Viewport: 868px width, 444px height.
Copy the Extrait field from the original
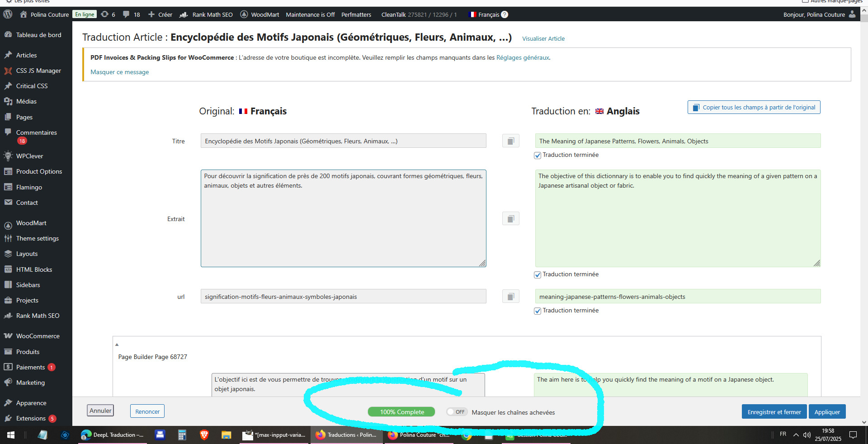[x=510, y=219]
